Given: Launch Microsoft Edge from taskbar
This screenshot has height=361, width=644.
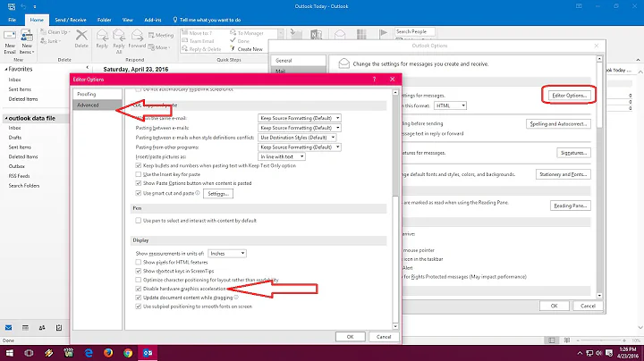Looking at the screenshot, I should pyautogui.click(x=89, y=353).
